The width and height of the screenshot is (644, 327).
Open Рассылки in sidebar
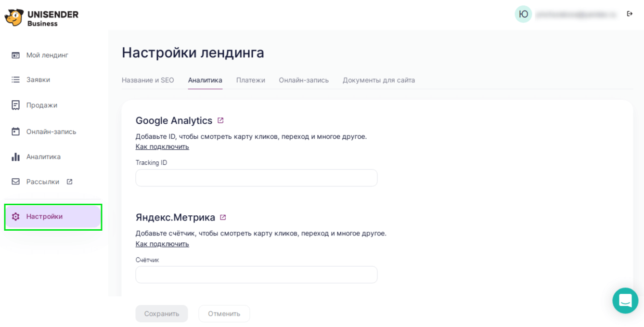point(43,182)
